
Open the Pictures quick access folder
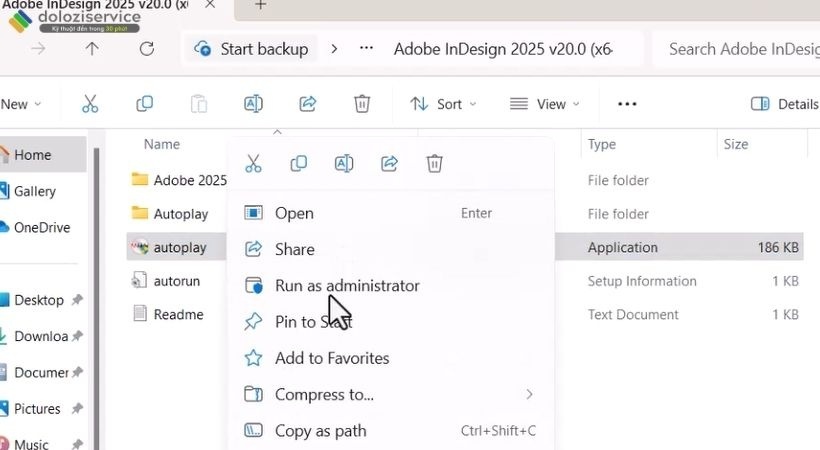click(x=42, y=408)
